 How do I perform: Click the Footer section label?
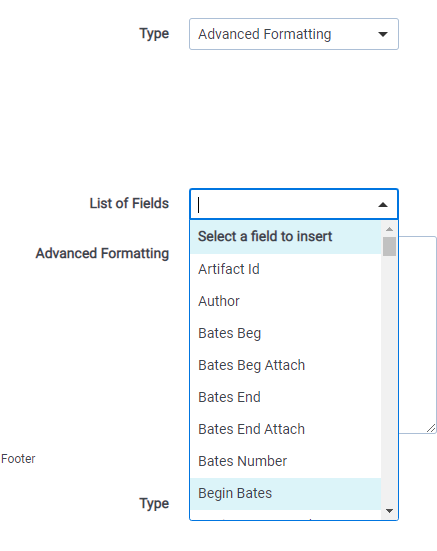pos(18,459)
